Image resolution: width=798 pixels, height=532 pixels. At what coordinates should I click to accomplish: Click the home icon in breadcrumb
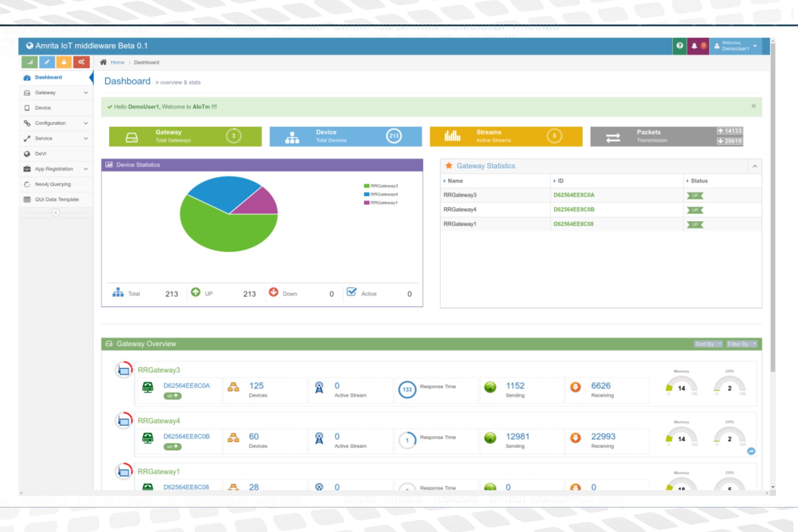click(x=103, y=62)
